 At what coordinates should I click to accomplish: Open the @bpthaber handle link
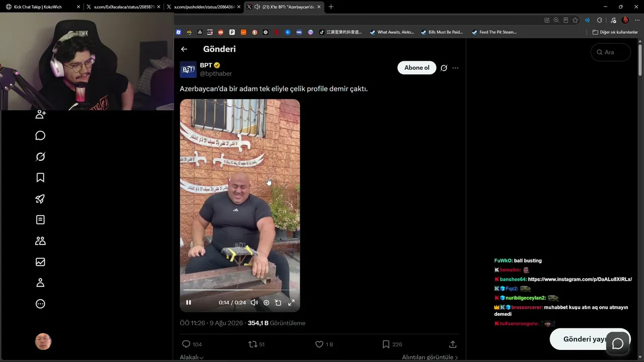tap(216, 74)
